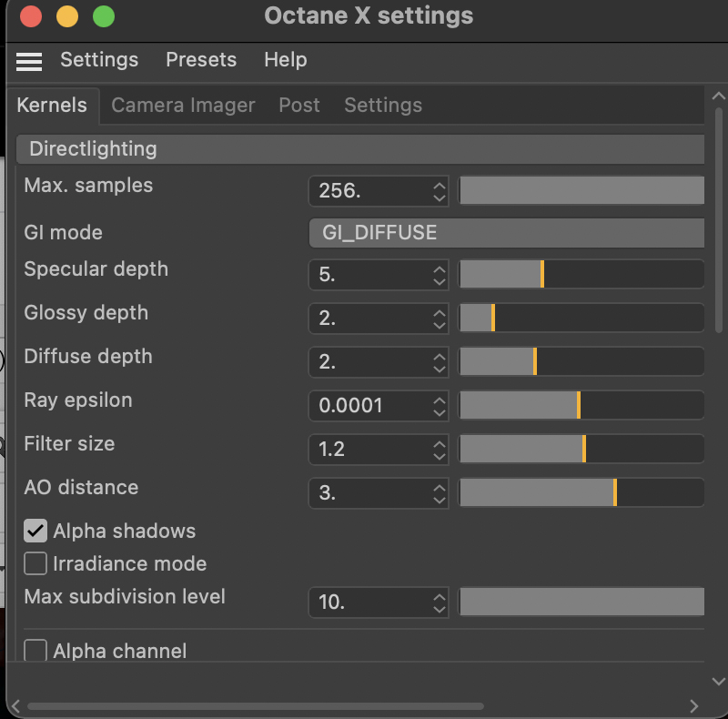Viewport: 728px width, 719px height.
Task: Open the hamburger menu icon
Action: [x=29, y=61]
